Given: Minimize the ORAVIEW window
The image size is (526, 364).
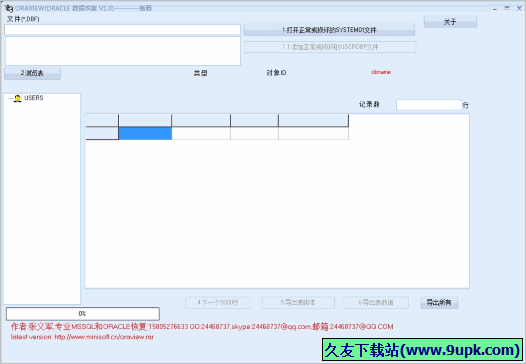Looking at the screenshot, I should (495, 8).
